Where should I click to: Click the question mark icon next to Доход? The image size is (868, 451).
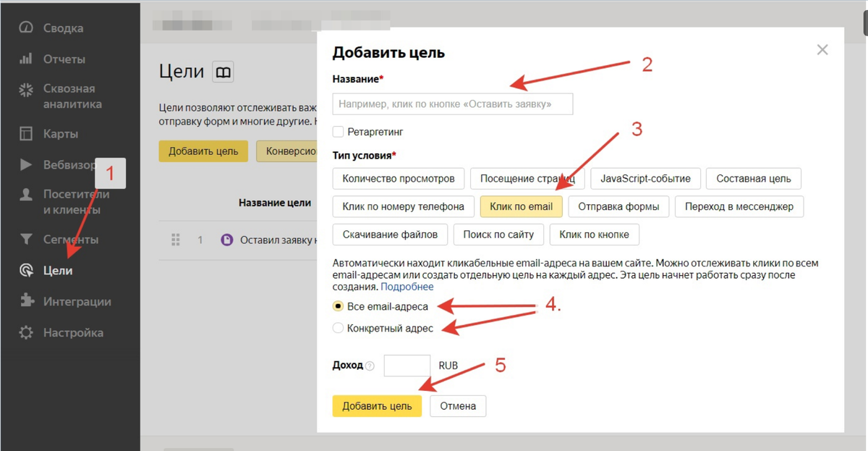(x=370, y=366)
